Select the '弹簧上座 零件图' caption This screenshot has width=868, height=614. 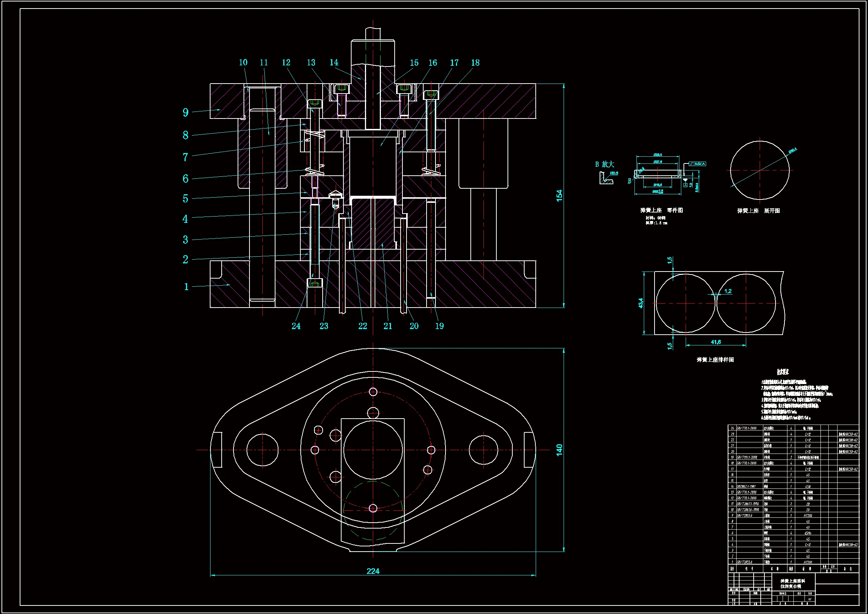661,210
